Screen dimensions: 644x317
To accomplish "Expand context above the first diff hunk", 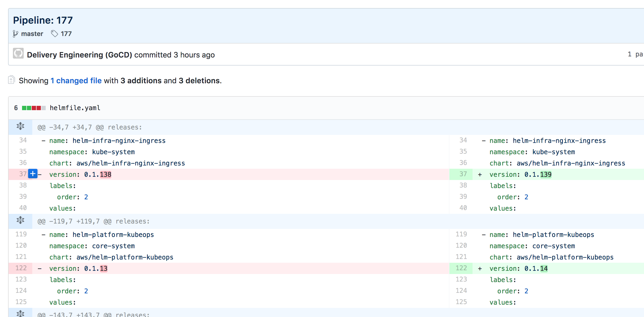I will click(x=20, y=126).
